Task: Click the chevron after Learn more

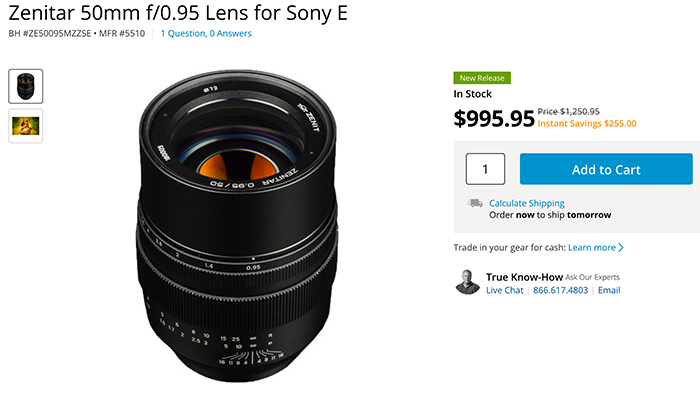Action: click(x=621, y=247)
